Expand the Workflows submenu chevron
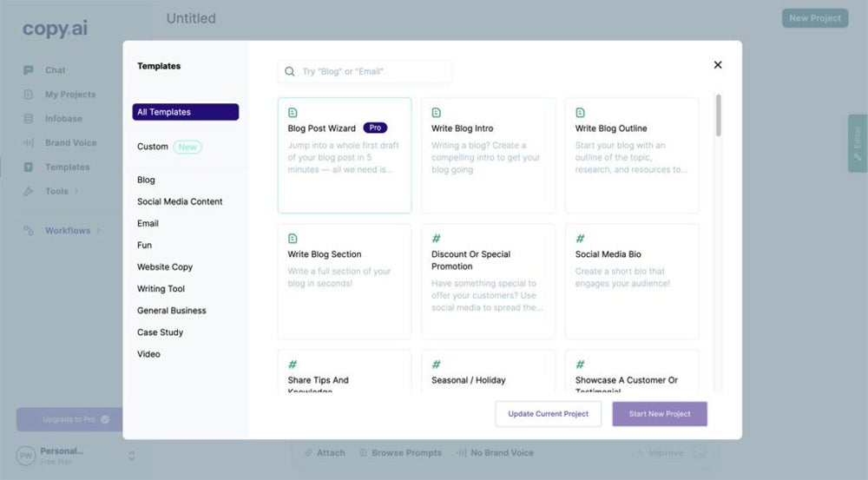This screenshot has height=480, width=868. 99,230
